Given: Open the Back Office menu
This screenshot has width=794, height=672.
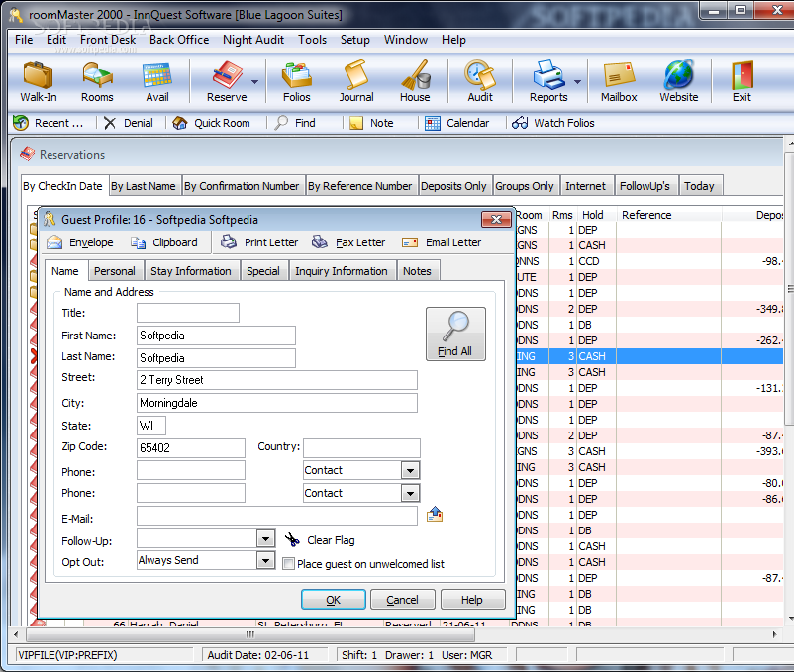Looking at the screenshot, I should pos(179,40).
